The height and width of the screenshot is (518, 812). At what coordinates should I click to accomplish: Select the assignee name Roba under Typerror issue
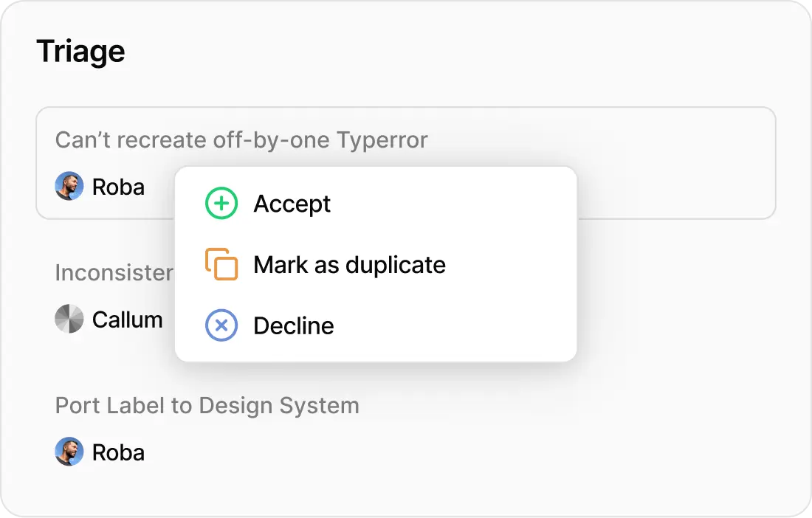click(x=118, y=186)
